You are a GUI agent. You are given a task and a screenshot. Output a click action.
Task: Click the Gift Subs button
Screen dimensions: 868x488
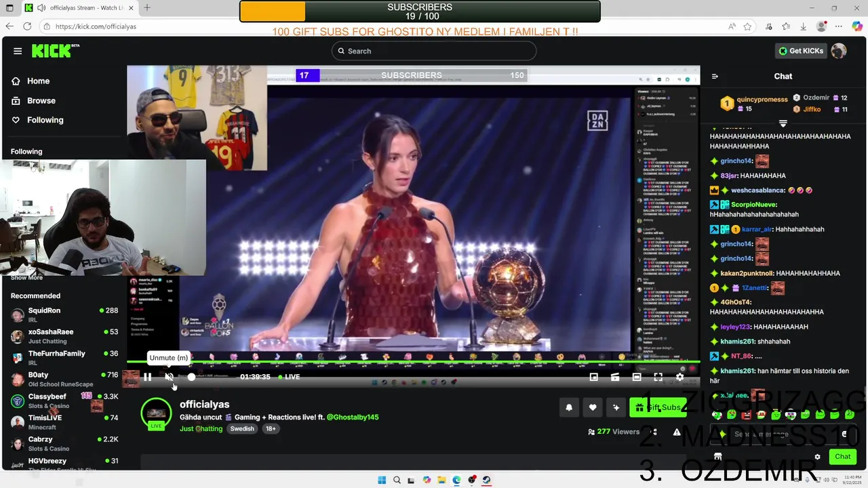pyautogui.click(x=658, y=407)
